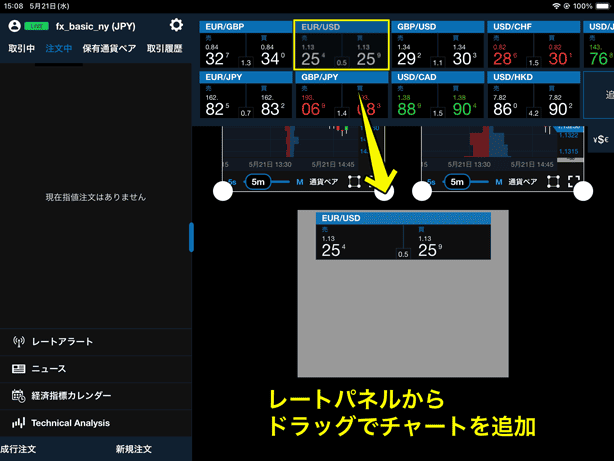Open the economic calendar icon
This screenshot has width=614, height=461.
pyautogui.click(x=18, y=396)
